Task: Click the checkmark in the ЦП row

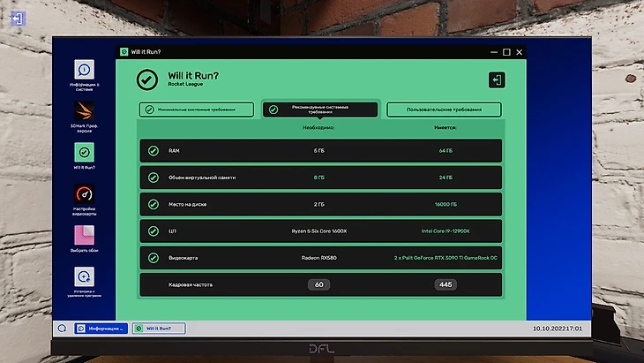Action: 154,231
